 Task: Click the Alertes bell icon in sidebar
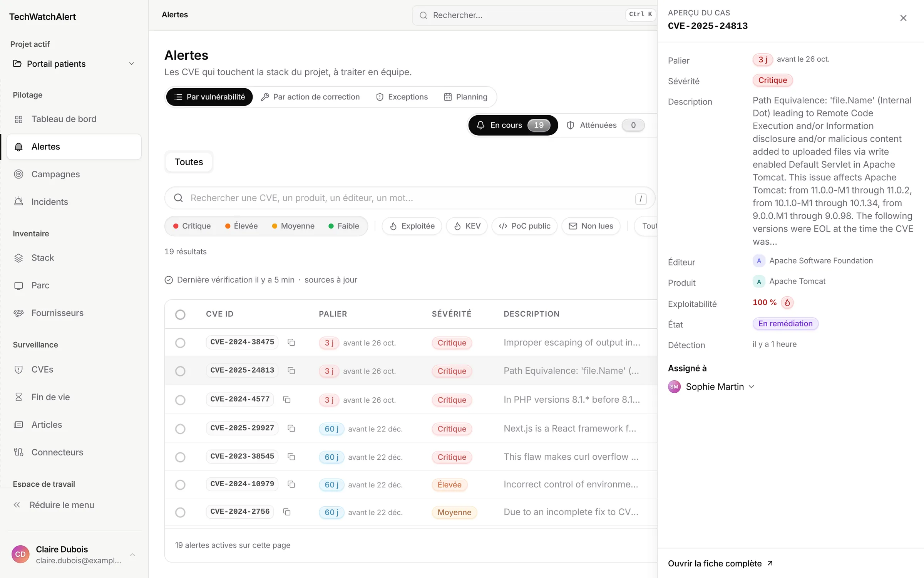pos(18,147)
